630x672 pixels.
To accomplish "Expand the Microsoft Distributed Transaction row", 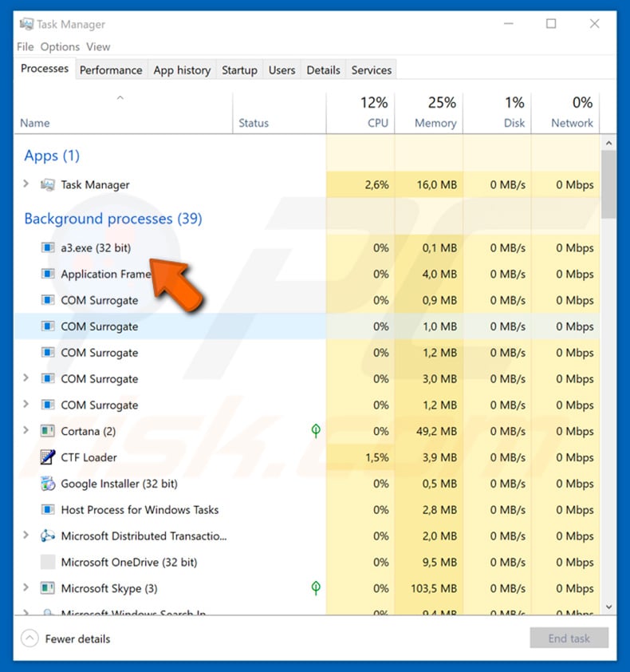I will 26,535.
